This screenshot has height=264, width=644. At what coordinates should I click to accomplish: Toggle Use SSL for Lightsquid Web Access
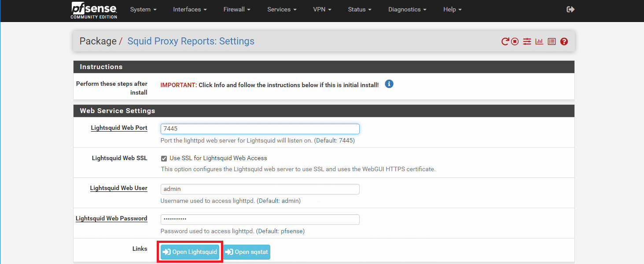coord(164,158)
